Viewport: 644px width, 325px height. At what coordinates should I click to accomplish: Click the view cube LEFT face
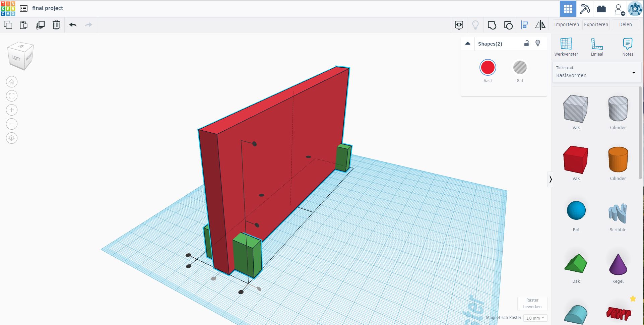16,58
